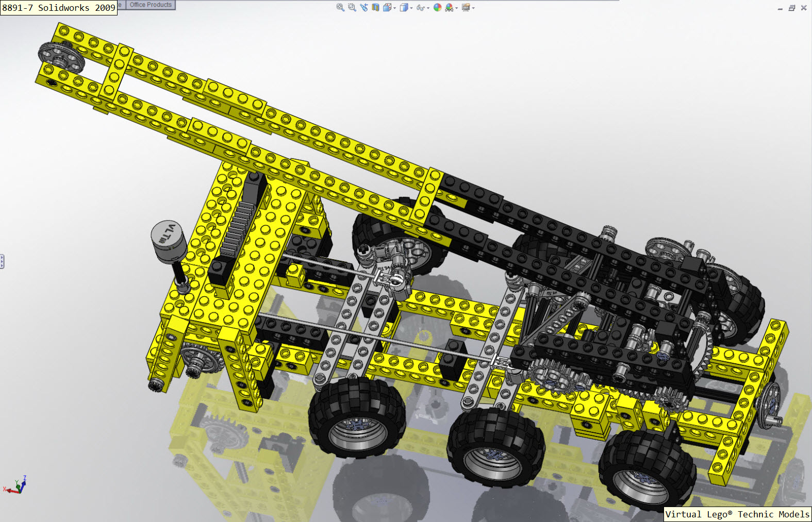The width and height of the screenshot is (812, 522).
Task: Click the Zoom to Fit icon
Action: pos(340,7)
